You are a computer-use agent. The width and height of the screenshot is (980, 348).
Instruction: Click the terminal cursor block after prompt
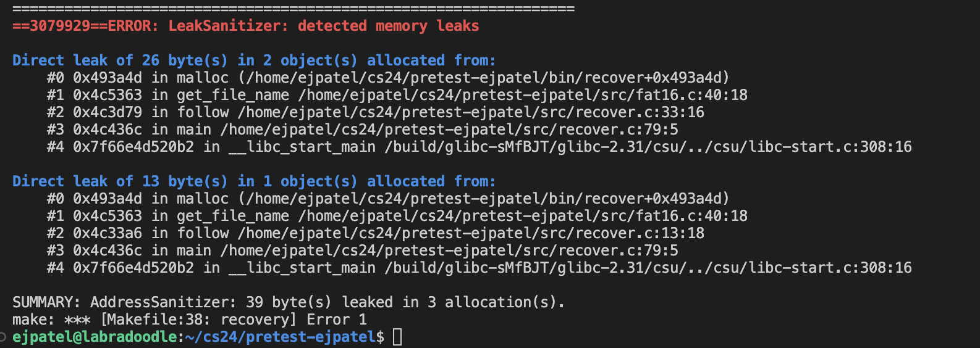(x=397, y=338)
